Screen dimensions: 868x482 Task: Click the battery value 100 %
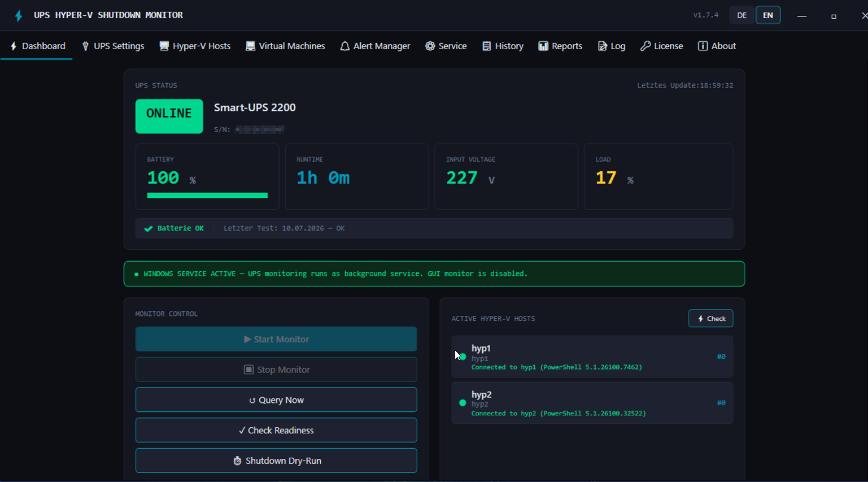[x=171, y=178]
